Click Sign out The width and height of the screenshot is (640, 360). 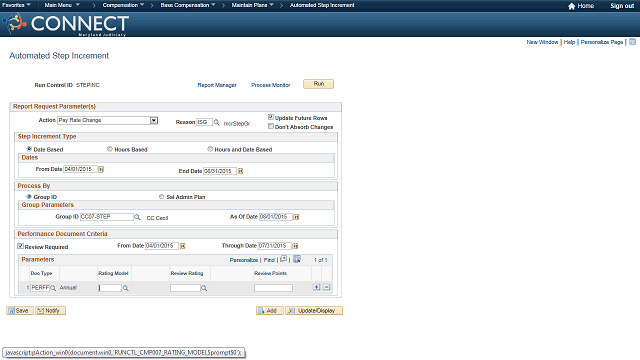click(x=622, y=6)
